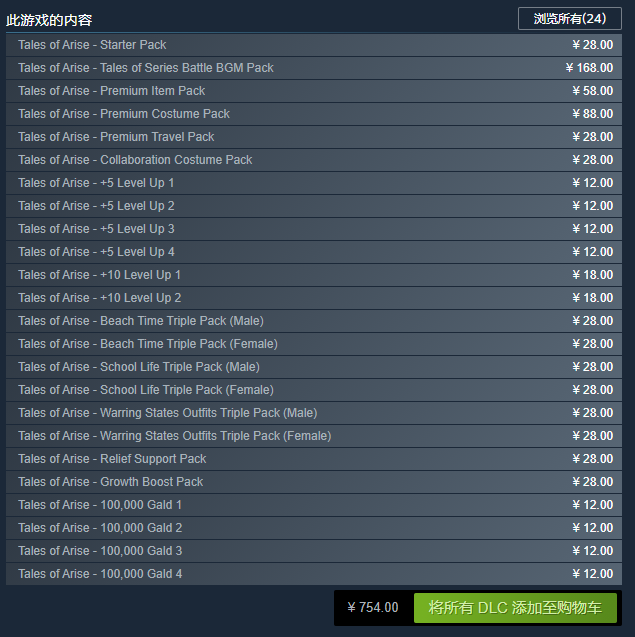The height and width of the screenshot is (637, 635).
Task: Click the ¥ 754.00 total price
Action: coord(373,607)
